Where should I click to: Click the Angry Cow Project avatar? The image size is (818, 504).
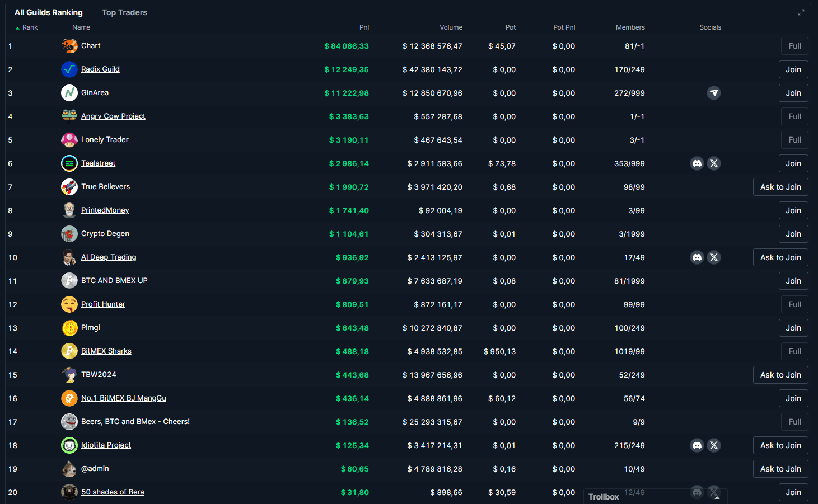(x=69, y=116)
